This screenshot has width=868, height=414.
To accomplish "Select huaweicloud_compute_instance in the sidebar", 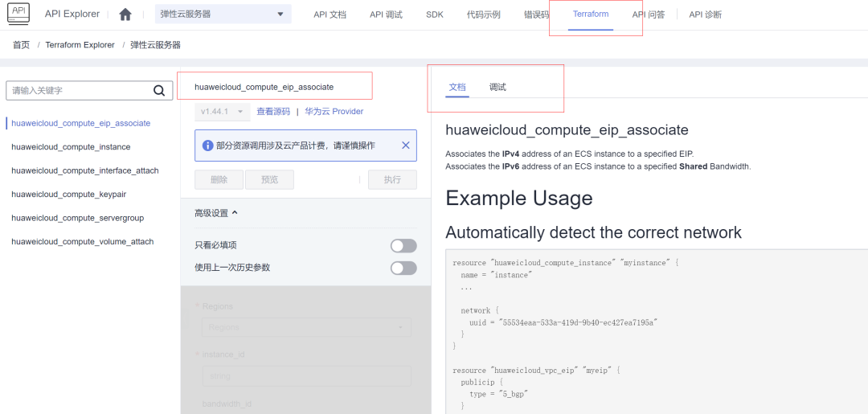I will (x=71, y=147).
